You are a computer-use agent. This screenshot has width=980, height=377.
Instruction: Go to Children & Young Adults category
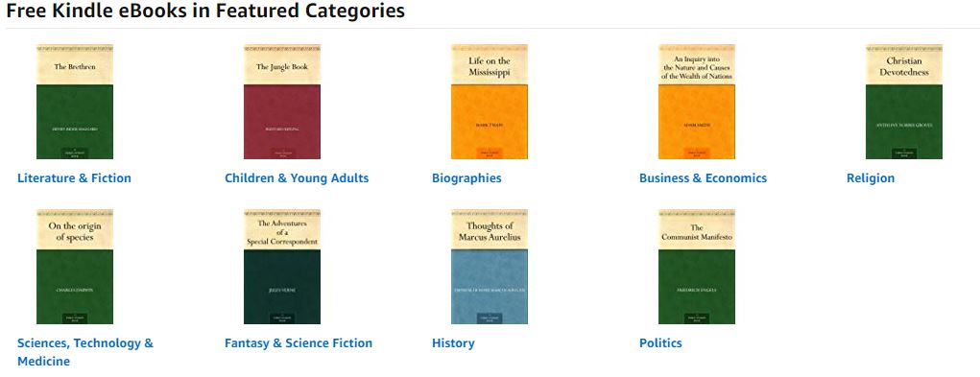point(297,177)
